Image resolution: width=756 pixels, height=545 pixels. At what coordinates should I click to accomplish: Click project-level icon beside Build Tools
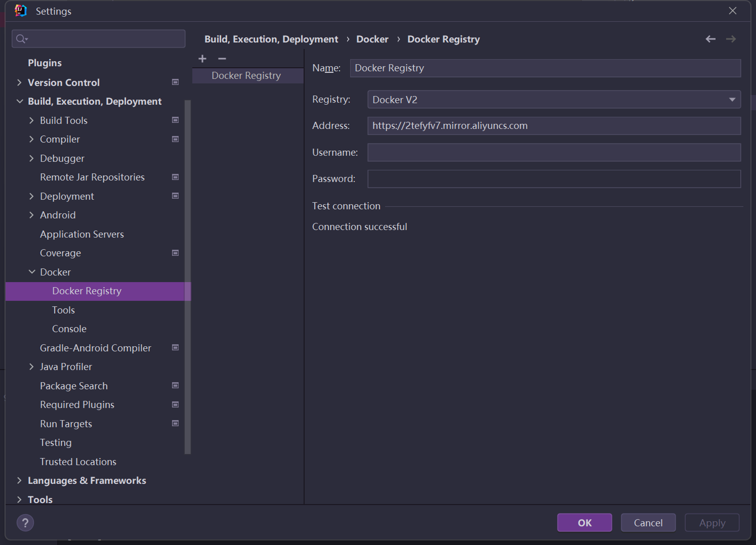click(175, 120)
